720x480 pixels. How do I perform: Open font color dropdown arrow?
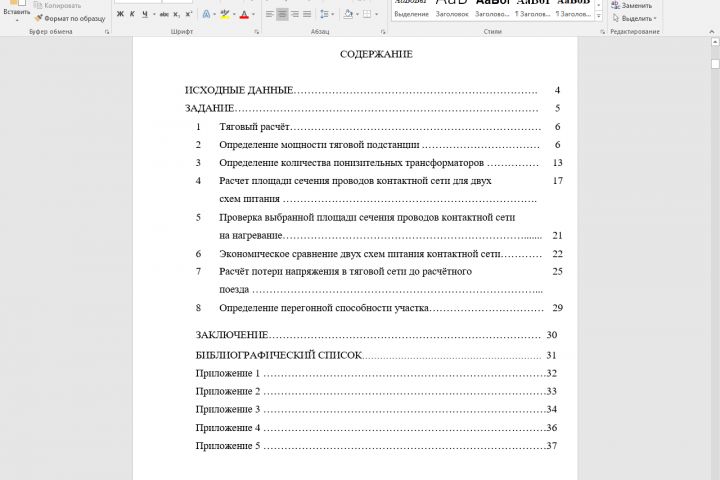tap(253, 14)
